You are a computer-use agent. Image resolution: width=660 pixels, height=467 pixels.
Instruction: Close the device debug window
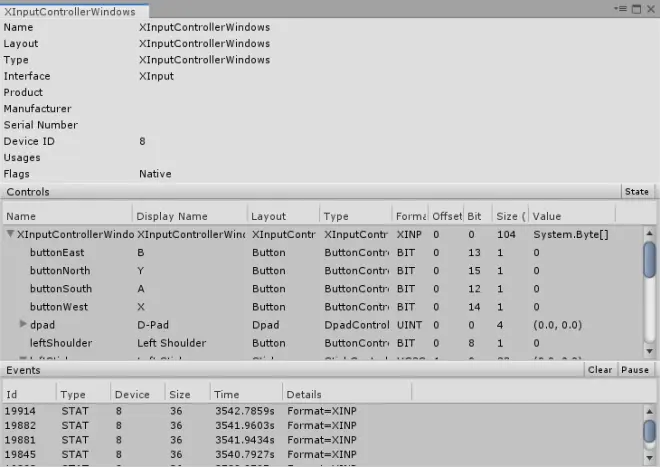point(651,9)
